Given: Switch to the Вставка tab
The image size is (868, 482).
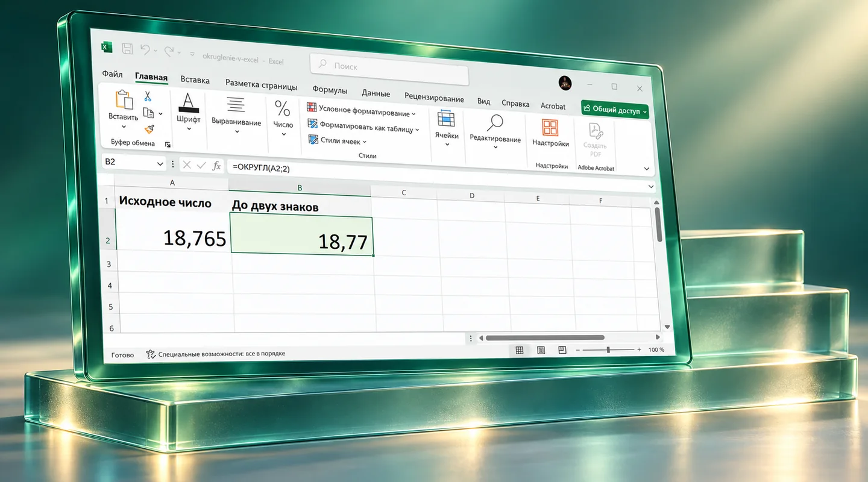Looking at the screenshot, I should click(x=195, y=80).
